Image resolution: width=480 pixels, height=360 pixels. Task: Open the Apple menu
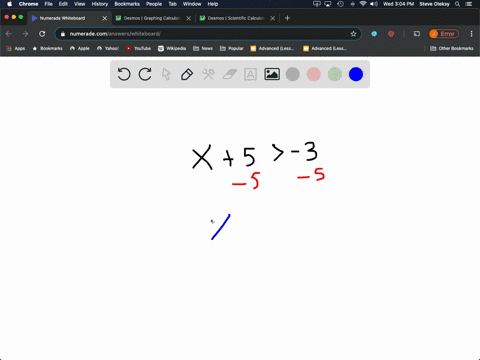[x=9, y=4]
